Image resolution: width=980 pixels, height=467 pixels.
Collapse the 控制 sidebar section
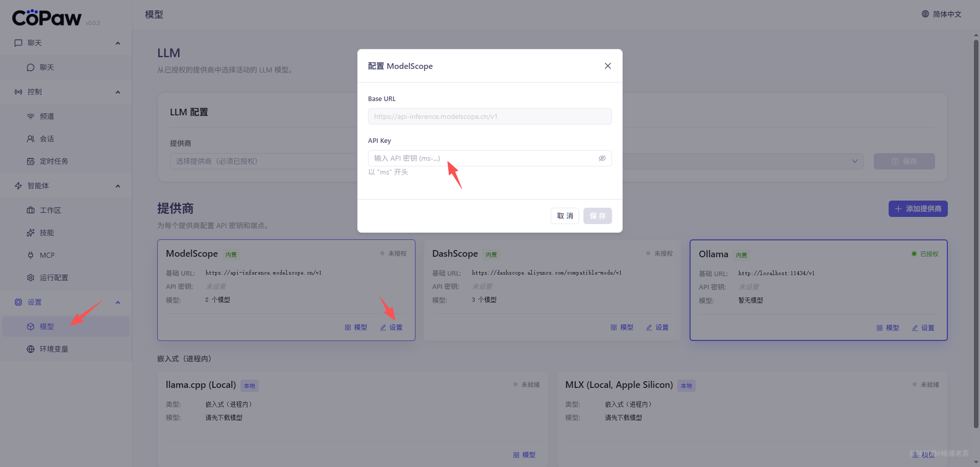click(118, 92)
